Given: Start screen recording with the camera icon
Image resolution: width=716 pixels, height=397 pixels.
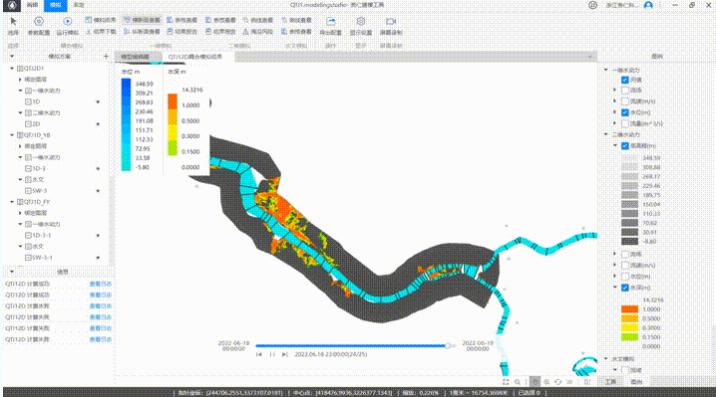Looking at the screenshot, I should pyautogui.click(x=391, y=21).
